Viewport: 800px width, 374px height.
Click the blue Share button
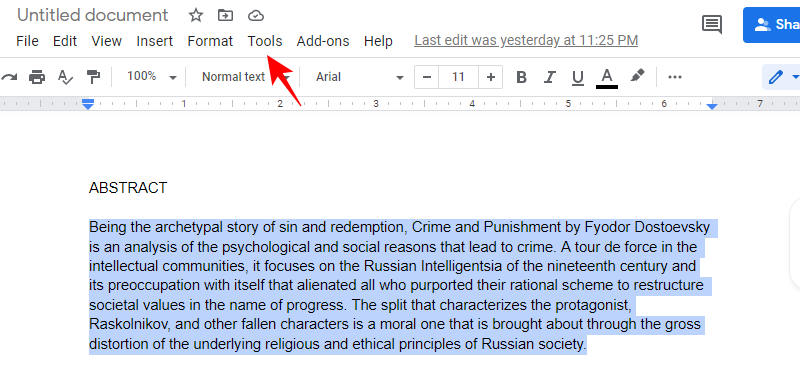771,24
